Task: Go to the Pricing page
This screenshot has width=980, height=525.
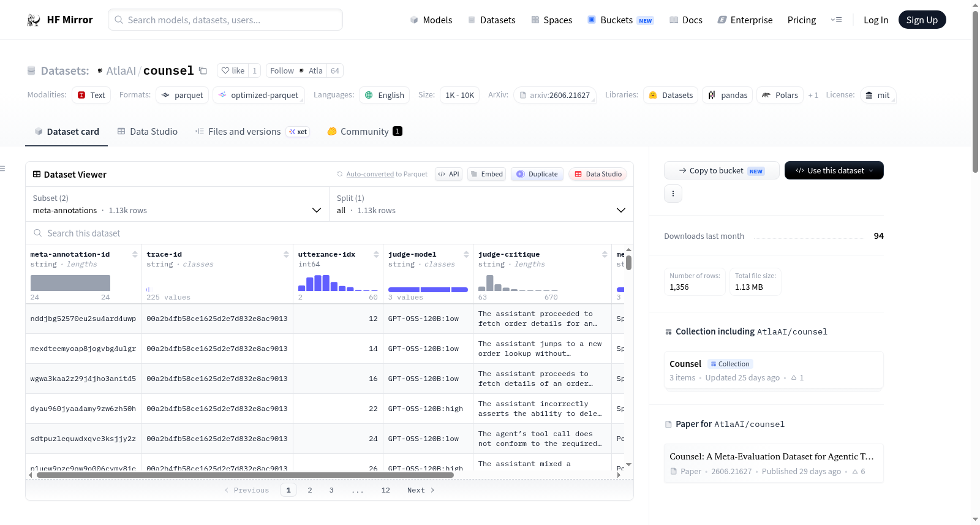Action: click(x=802, y=20)
